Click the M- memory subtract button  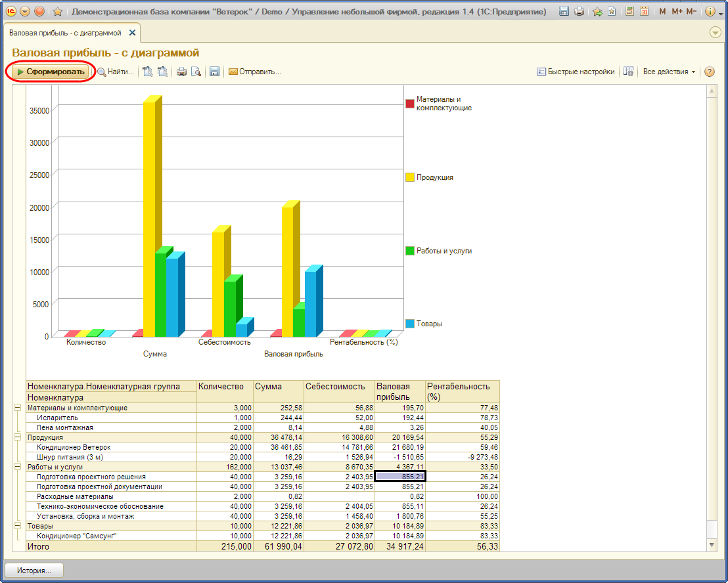pos(691,12)
